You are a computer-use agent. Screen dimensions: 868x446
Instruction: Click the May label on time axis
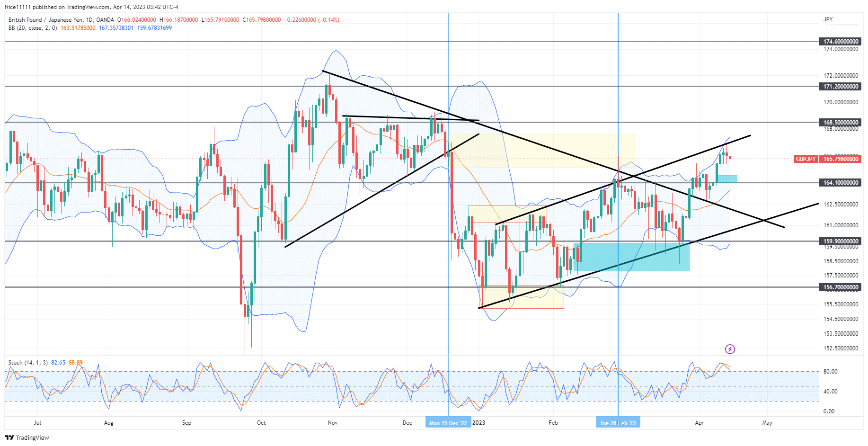[x=767, y=423]
